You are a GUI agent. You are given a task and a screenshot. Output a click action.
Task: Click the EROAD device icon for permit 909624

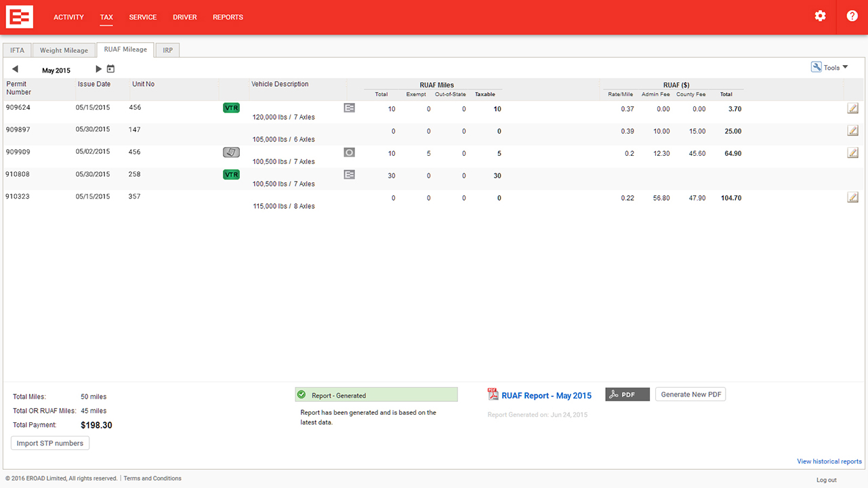(x=349, y=108)
